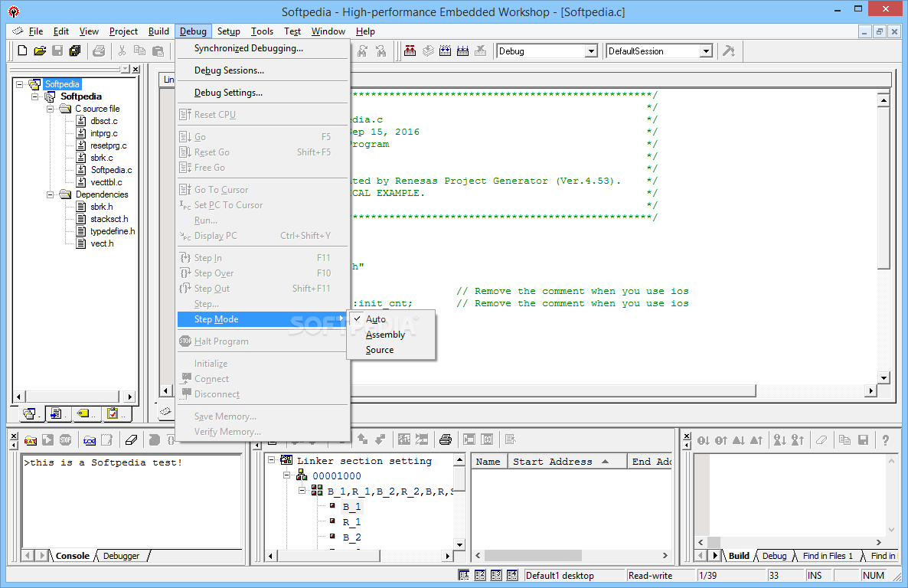
Task: Click the editor horizontal scrollbar right arrow
Action: pyautogui.click(x=871, y=391)
